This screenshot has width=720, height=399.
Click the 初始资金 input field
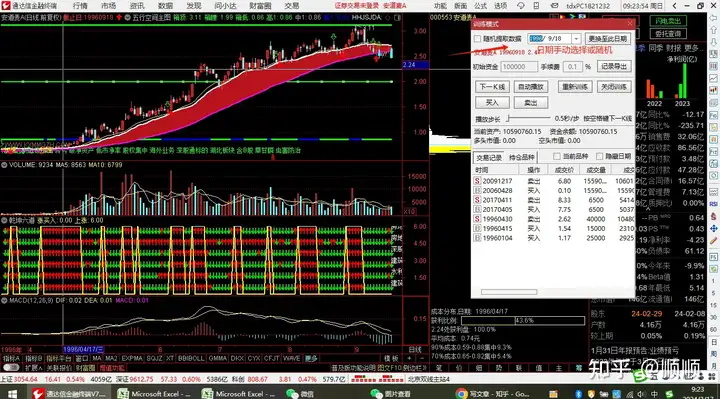coord(518,67)
